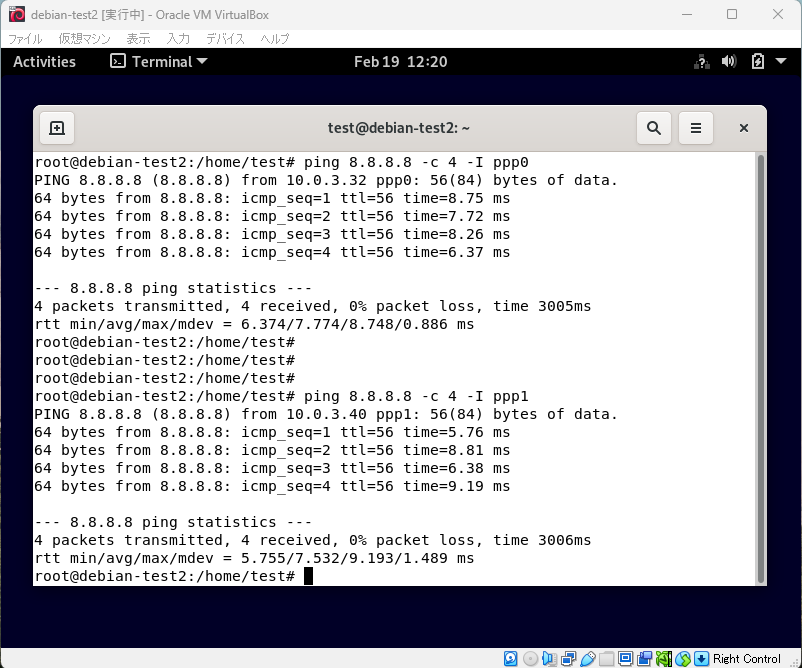
Task: Click the command line ping -I ppp1
Action: tap(282, 396)
